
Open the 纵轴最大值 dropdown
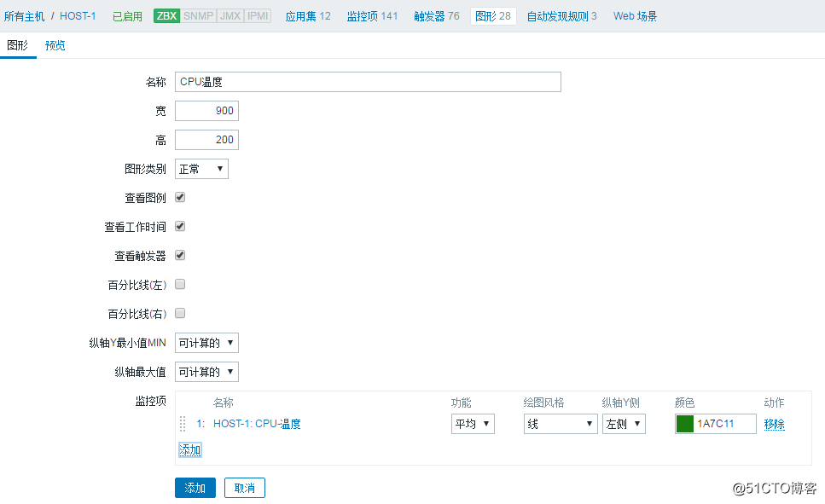[206, 372]
